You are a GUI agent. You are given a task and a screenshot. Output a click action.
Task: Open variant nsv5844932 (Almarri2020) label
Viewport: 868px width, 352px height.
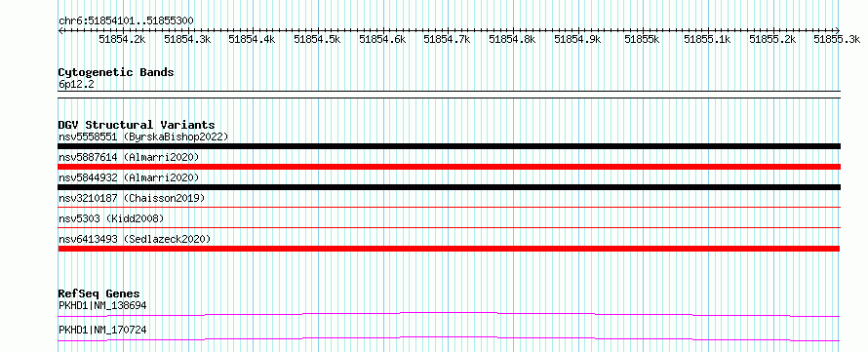(129, 177)
